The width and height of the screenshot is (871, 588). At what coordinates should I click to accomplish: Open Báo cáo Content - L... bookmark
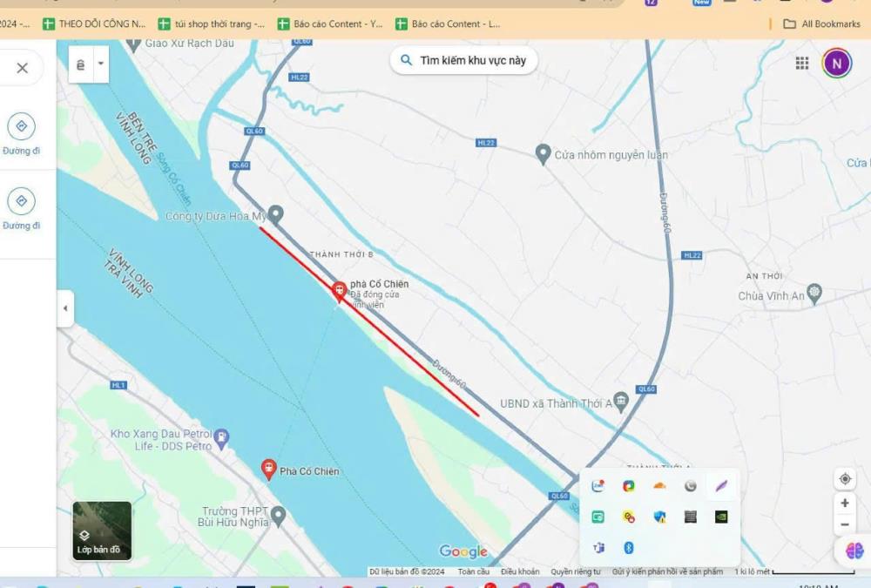[x=448, y=24]
